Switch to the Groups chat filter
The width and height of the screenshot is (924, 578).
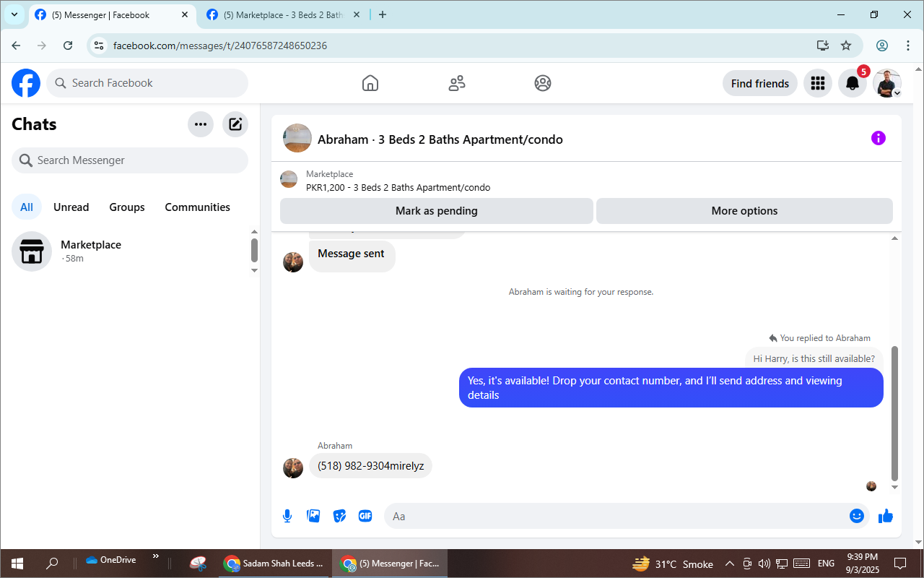127,207
